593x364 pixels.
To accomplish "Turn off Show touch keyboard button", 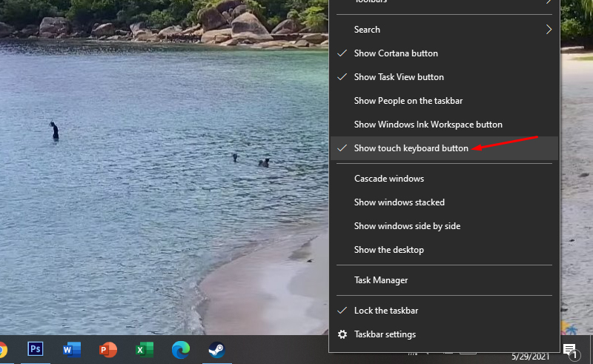I will click(411, 148).
